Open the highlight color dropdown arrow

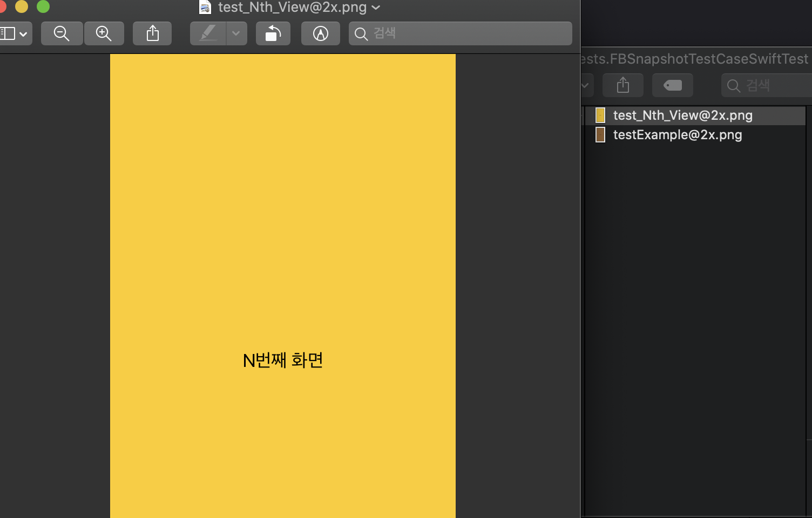coord(236,33)
